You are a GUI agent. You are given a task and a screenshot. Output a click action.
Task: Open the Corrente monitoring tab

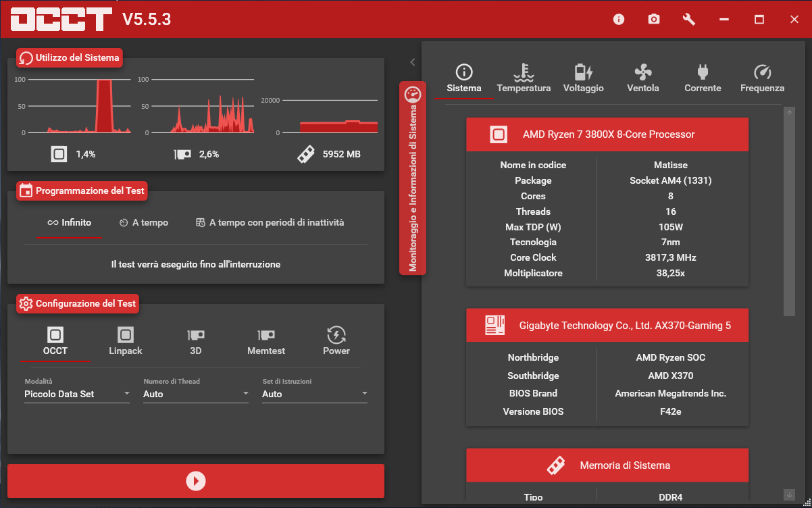coord(703,80)
